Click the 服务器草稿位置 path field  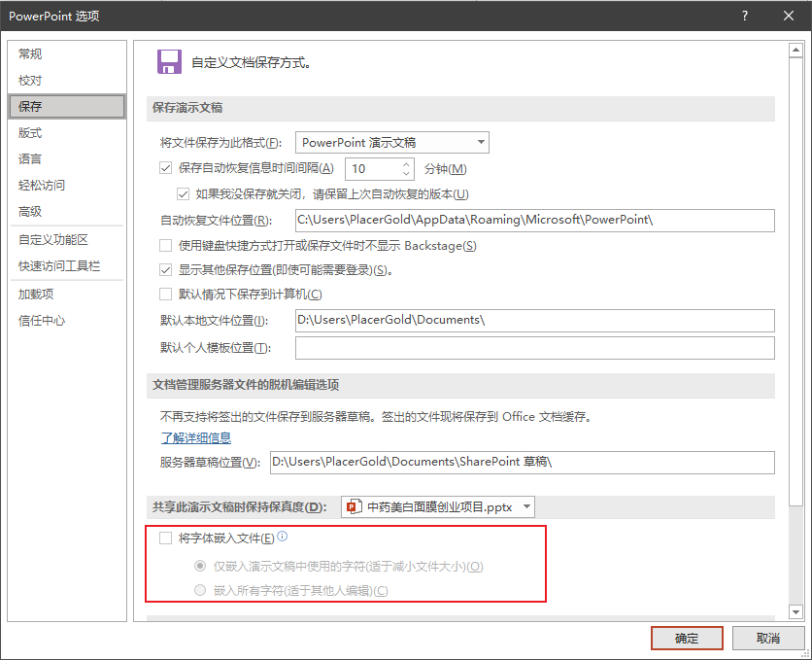[523, 462]
